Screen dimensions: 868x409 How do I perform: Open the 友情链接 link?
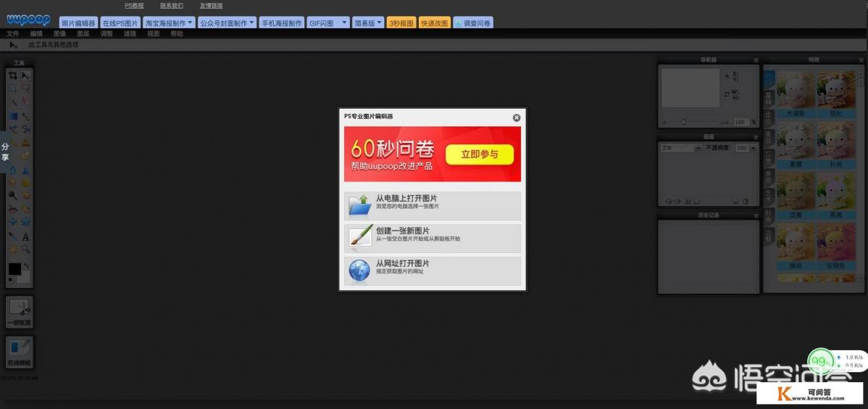coord(211,6)
